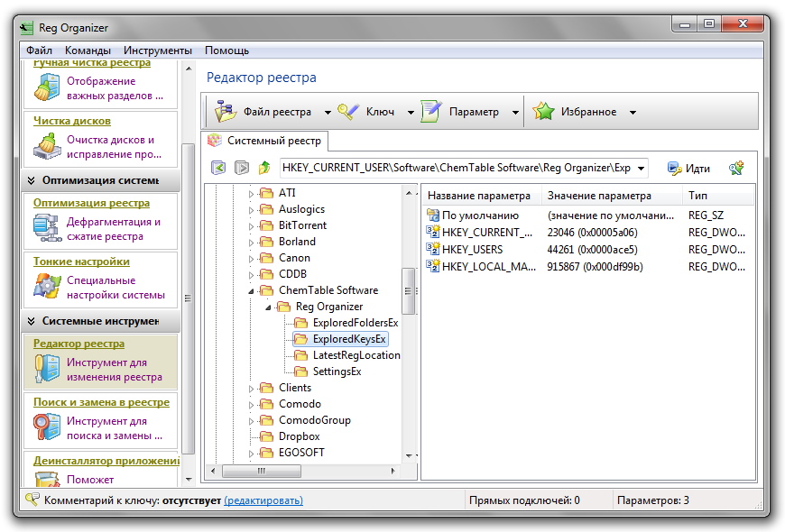Select the Системный реестр tab
This screenshot has height=532, width=785.
265,141
